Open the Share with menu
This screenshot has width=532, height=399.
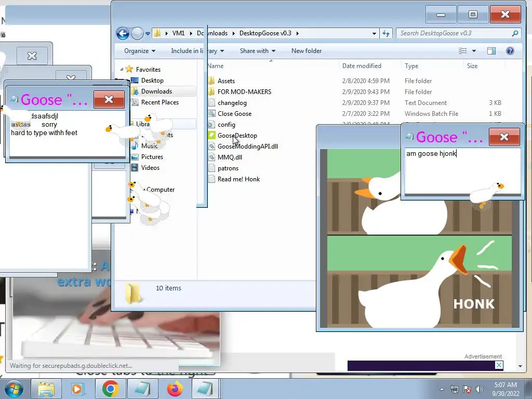(258, 51)
